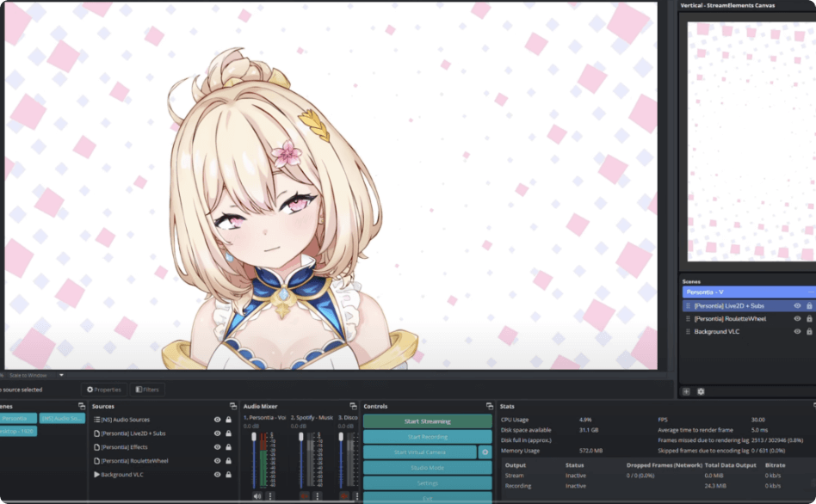Pop out the Sources dock panel
816x504 pixels.
(x=233, y=406)
